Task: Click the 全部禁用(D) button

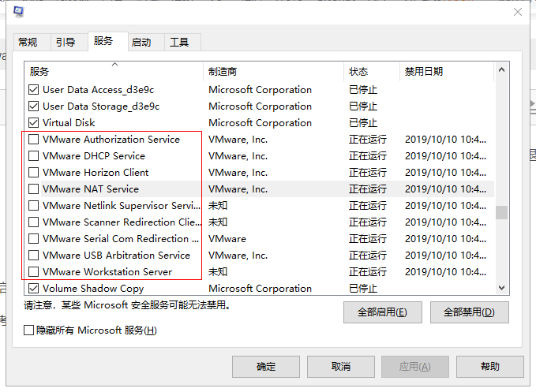Action: pos(470,312)
